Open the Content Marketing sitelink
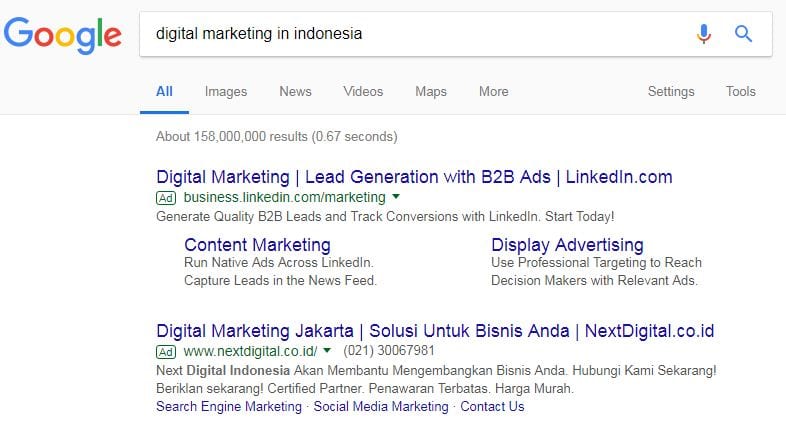This screenshot has height=426, width=786. pyautogui.click(x=257, y=245)
